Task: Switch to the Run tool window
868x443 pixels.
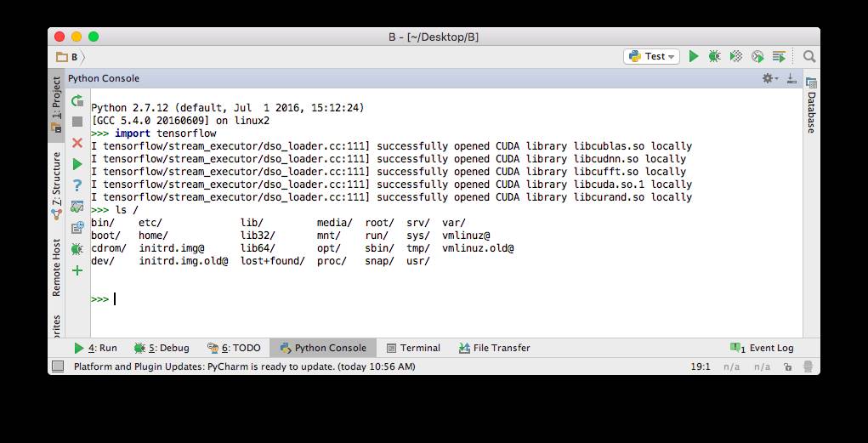Action: [x=96, y=348]
